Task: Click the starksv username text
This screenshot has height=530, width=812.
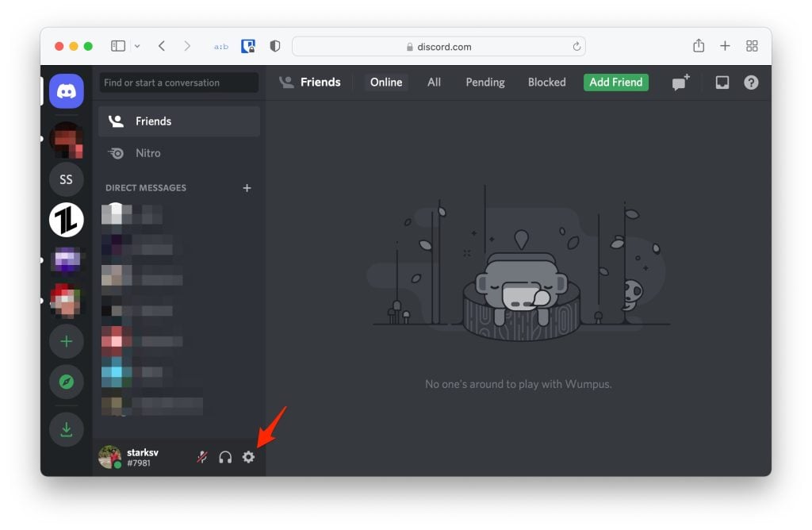Action: pyautogui.click(x=143, y=452)
